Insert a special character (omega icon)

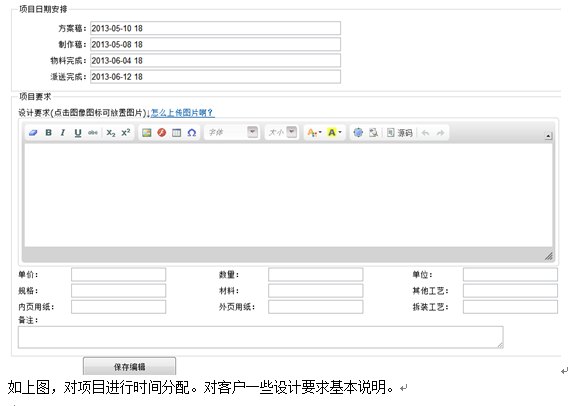(191, 132)
